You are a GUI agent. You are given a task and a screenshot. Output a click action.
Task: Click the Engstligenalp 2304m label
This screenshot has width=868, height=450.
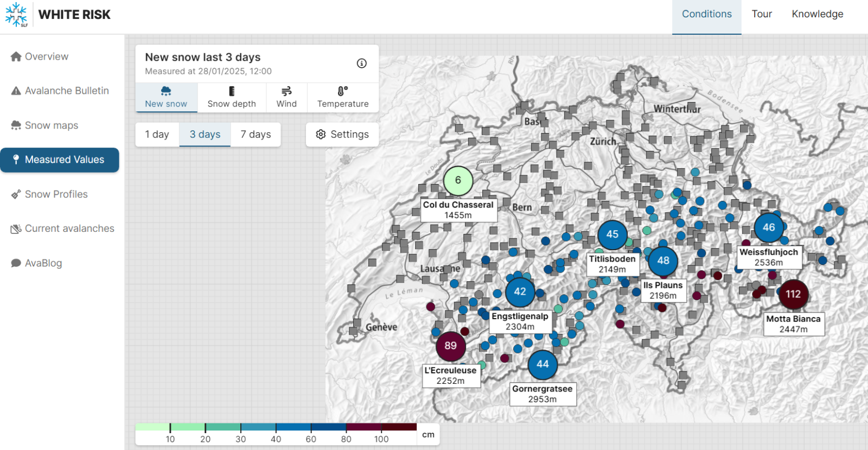point(520,321)
